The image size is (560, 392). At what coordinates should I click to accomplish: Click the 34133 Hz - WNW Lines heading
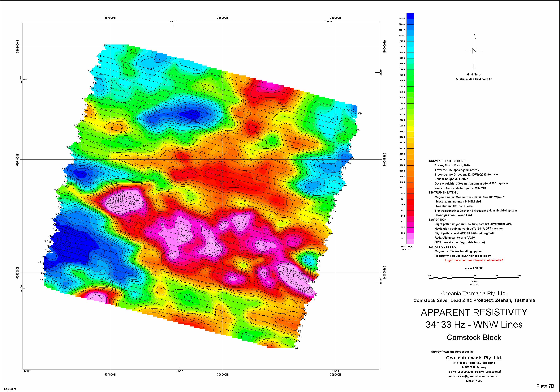[474, 325]
